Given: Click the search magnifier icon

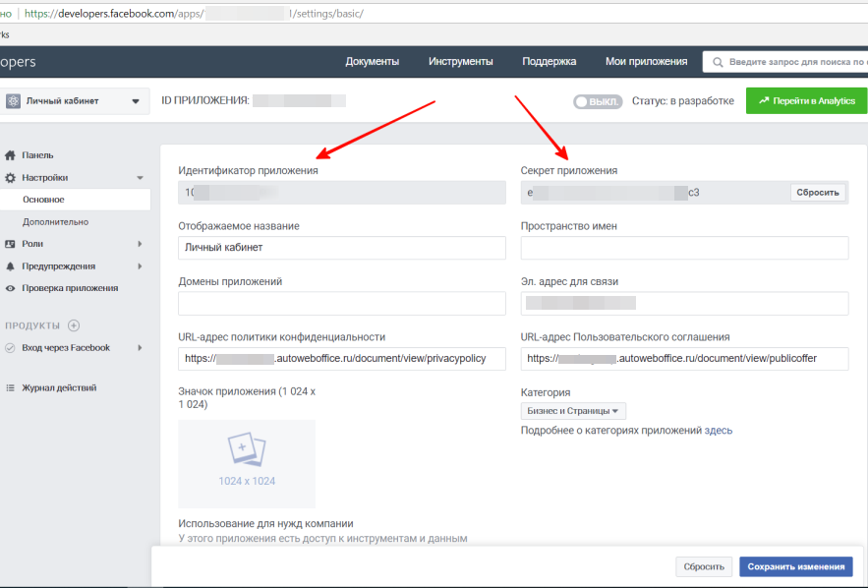Looking at the screenshot, I should [x=718, y=62].
